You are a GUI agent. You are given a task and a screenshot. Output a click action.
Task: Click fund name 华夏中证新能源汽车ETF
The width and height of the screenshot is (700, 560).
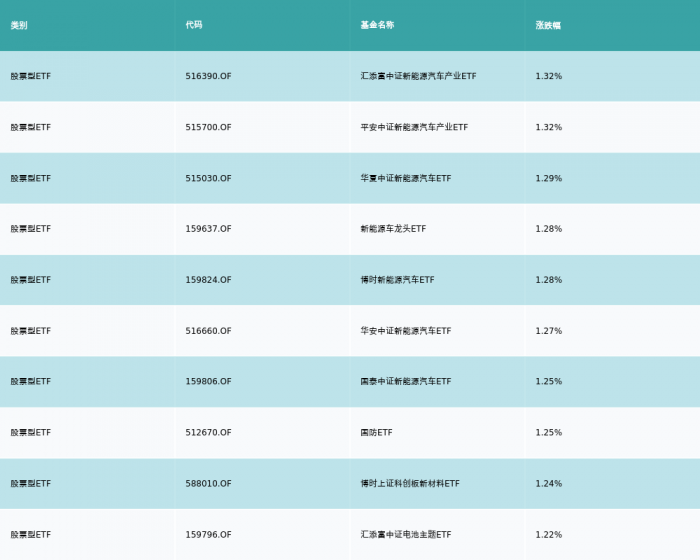[x=406, y=178]
